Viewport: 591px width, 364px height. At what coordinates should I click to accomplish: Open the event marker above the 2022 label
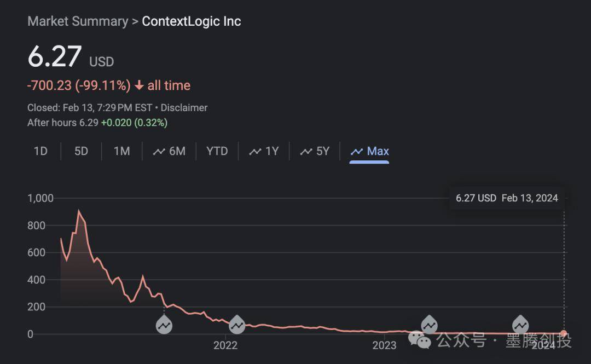236,325
